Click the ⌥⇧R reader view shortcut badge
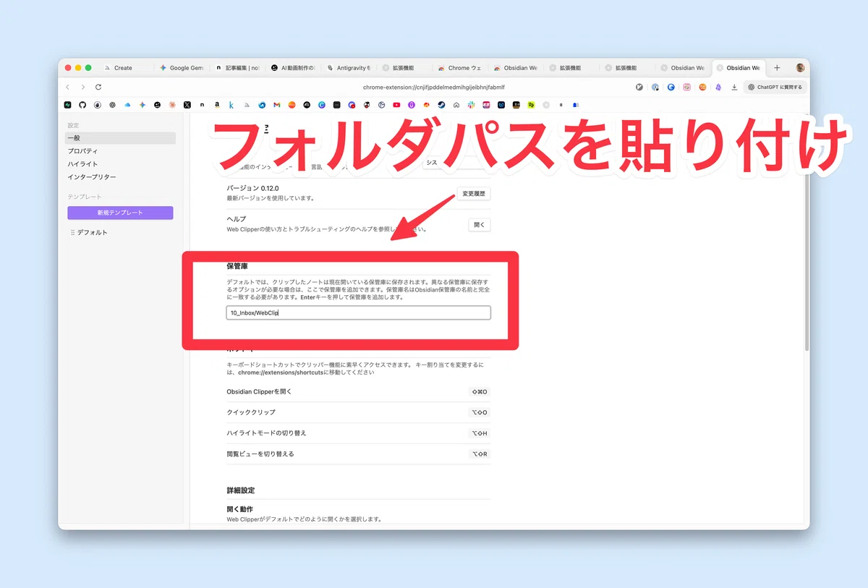868x588 pixels. click(x=480, y=454)
